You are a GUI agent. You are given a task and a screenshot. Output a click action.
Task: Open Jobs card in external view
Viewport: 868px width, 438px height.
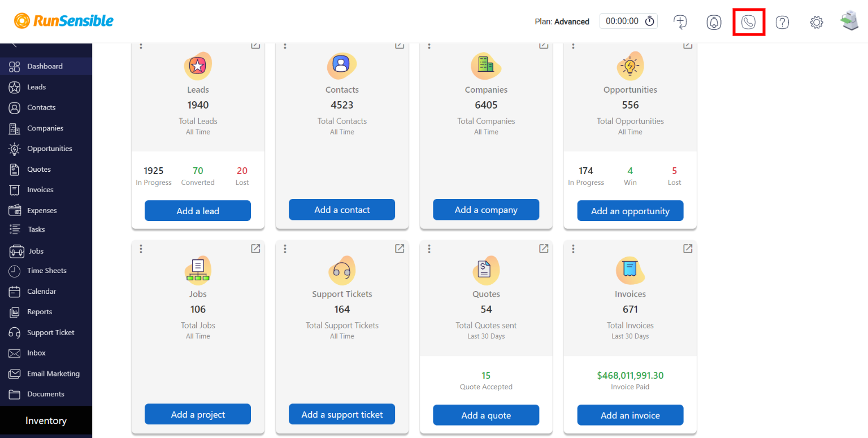click(255, 249)
